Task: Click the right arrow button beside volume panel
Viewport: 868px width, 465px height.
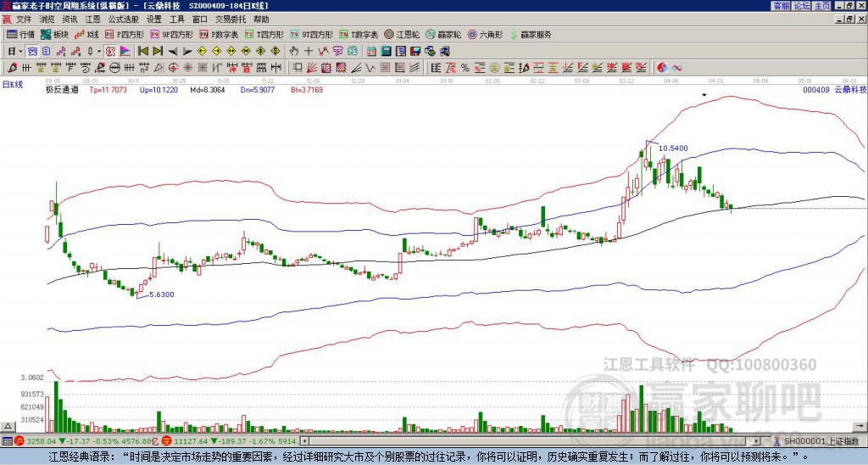Action: tap(860, 426)
